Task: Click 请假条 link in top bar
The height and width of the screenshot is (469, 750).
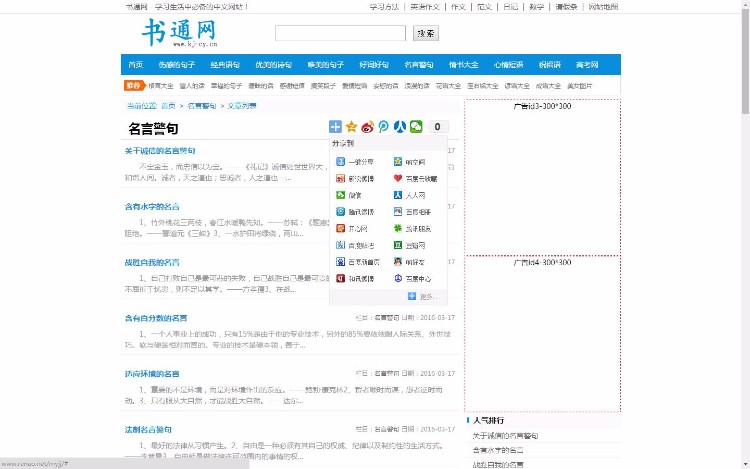Action: click(566, 7)
